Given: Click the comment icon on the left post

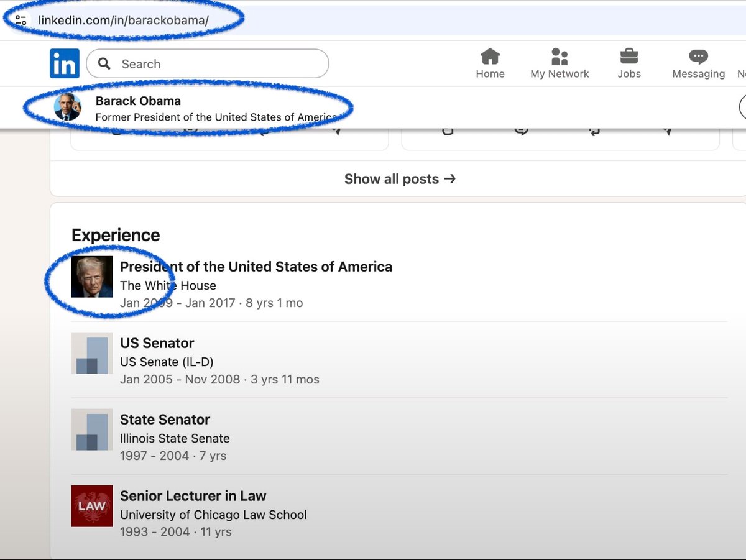Looking at the screenshot, I should [190, 131].
